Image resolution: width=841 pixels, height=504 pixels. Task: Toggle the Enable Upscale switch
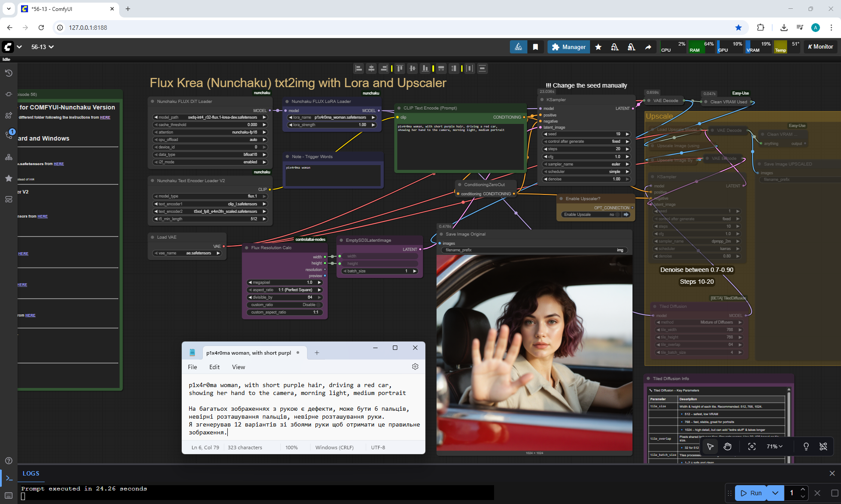coord(618,215)
